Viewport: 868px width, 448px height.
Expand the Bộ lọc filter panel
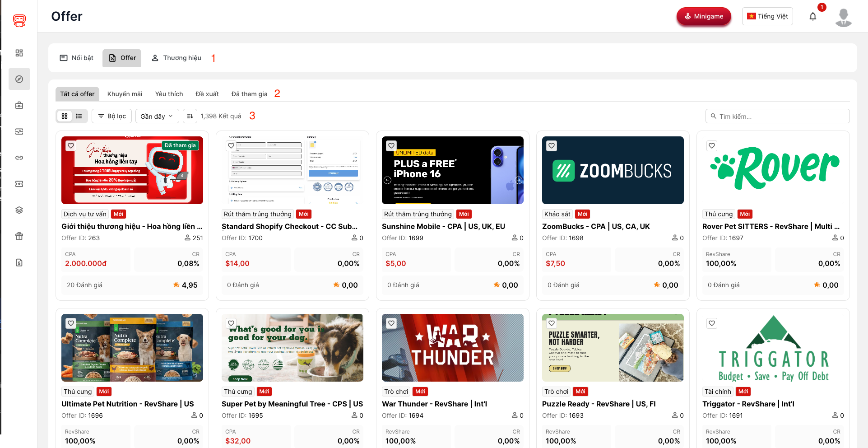tap(112, 116)
